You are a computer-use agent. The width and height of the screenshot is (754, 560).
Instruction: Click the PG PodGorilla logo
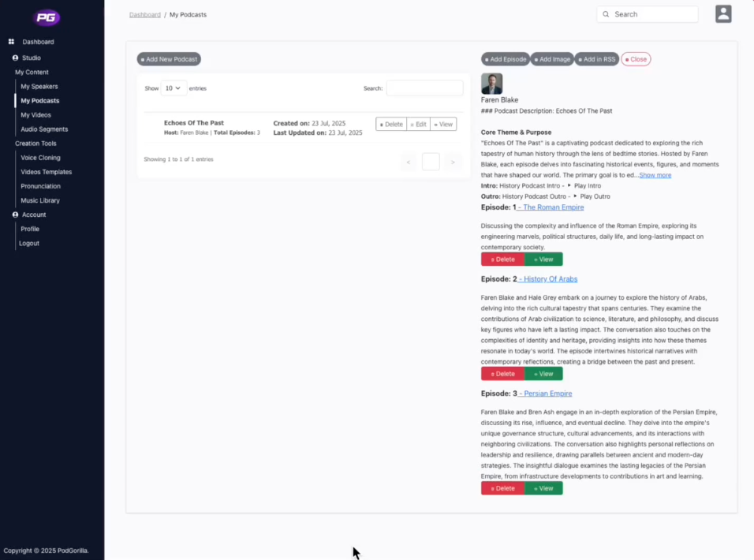[47, 17]
